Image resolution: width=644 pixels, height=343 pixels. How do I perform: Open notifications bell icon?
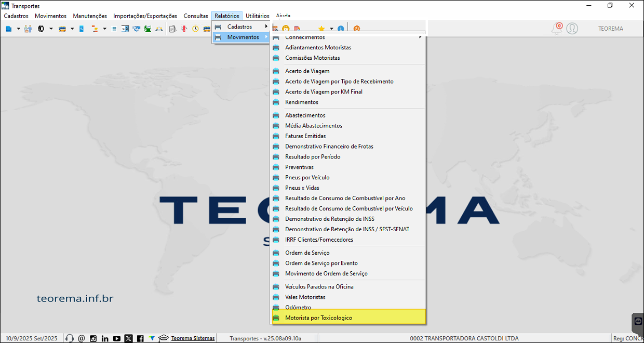(x=557, y=29)
